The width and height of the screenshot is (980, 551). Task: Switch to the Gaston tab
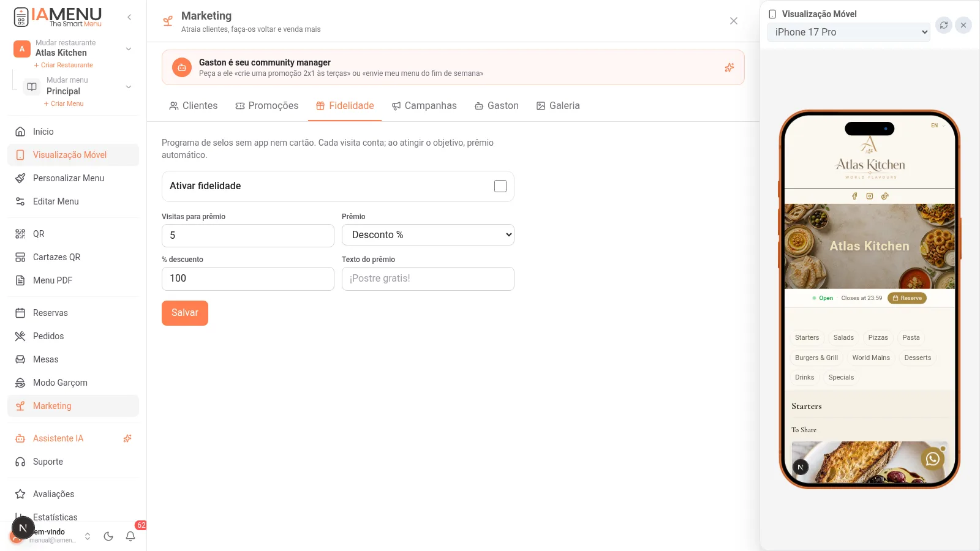497,106
